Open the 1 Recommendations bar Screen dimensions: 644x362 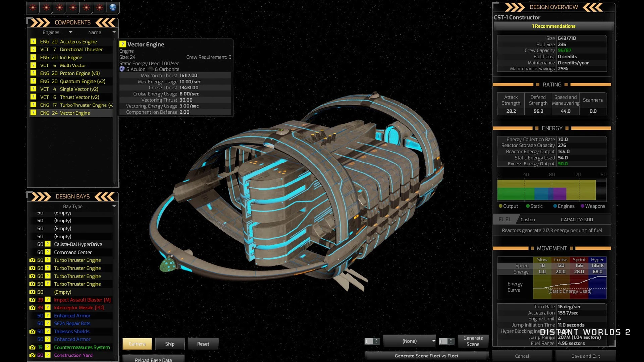(x=553, y=26)
